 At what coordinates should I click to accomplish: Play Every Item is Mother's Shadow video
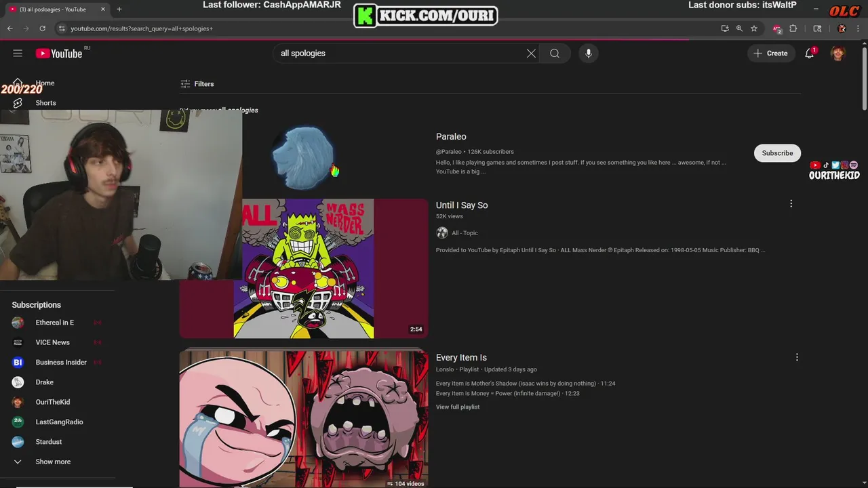point(526,384)
